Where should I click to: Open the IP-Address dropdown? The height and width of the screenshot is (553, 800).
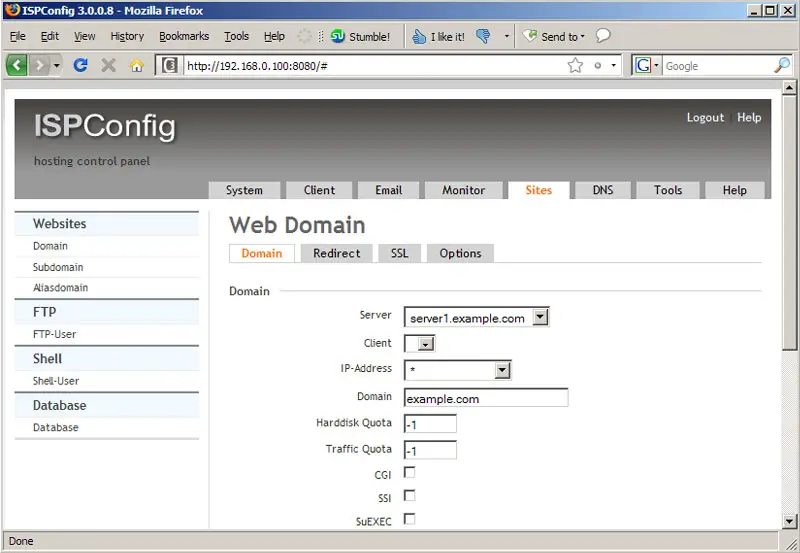(458, 370)
